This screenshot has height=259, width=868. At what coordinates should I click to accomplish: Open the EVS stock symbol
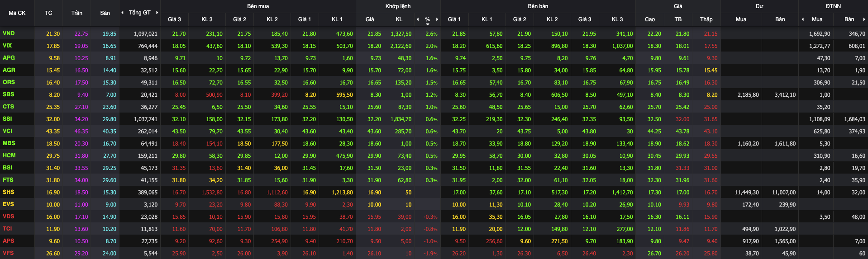click(x=8, y=204)
